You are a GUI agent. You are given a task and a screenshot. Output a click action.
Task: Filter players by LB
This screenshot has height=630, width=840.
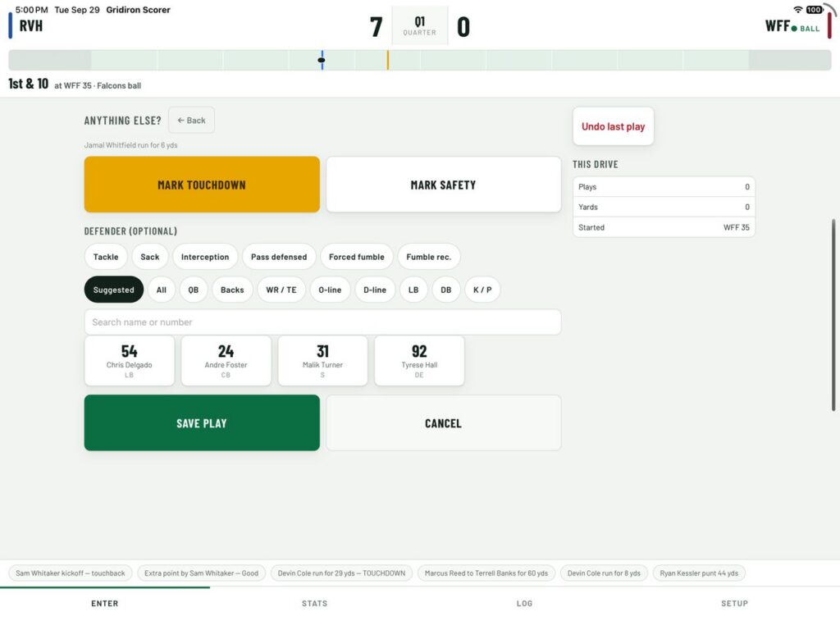pyautogui.click(x=413, y=290)
